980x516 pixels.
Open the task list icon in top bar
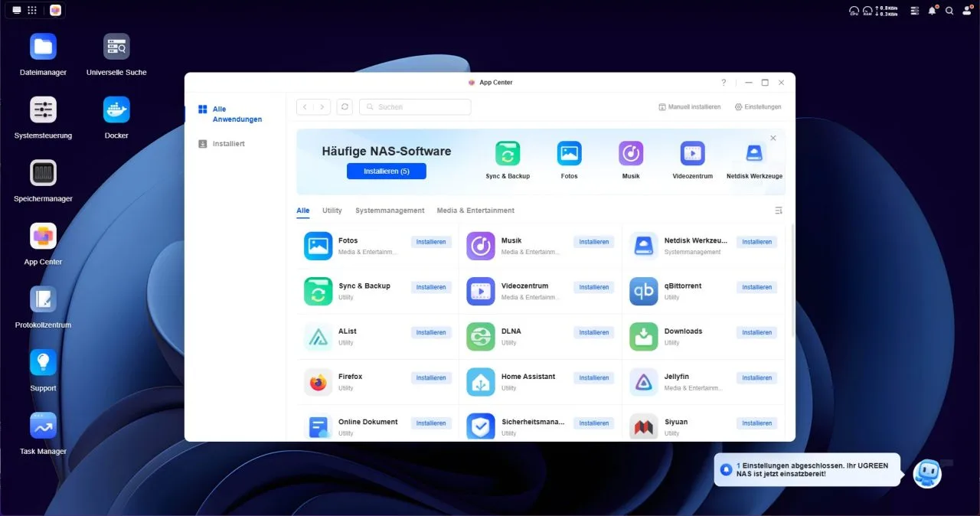point(914,11)
